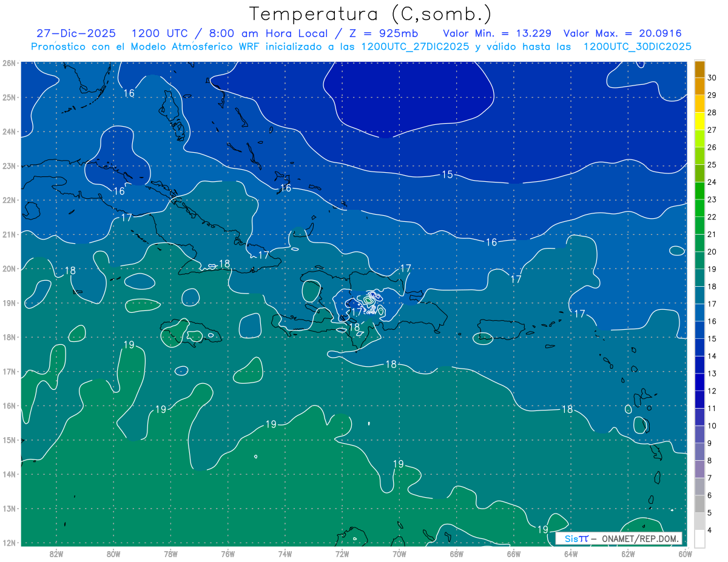The width and height of the screenshot is (728, 562).
Task: Click the "SisTT - ONAMET/REP.DOM." logo box
Action: coord(619,538)
